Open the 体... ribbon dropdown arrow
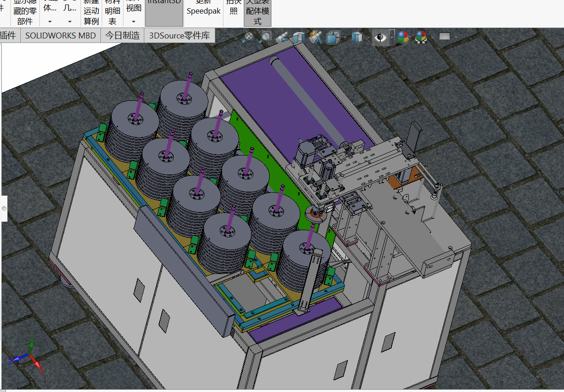Image resolution: width=564 pixels, height=392 pixels. pos(50,21)
